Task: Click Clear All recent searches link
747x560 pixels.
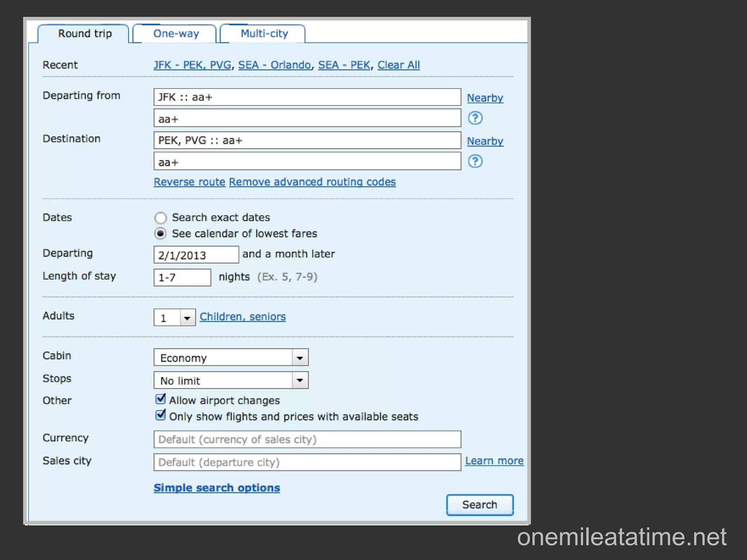Action: point(398,65)
